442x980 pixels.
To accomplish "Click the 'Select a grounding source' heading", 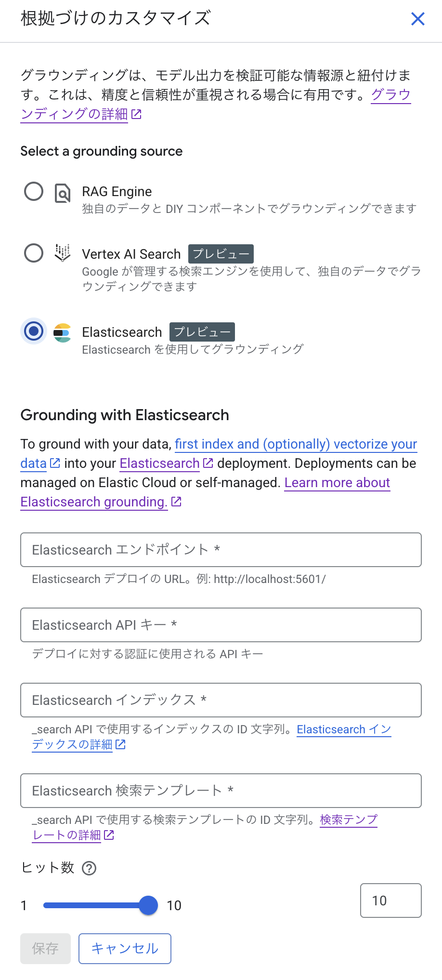I will [102, 151].
